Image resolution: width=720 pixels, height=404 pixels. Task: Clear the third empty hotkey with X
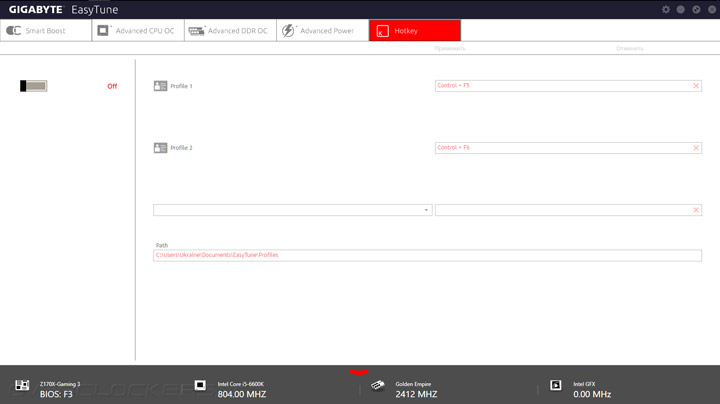click(696, 210)
